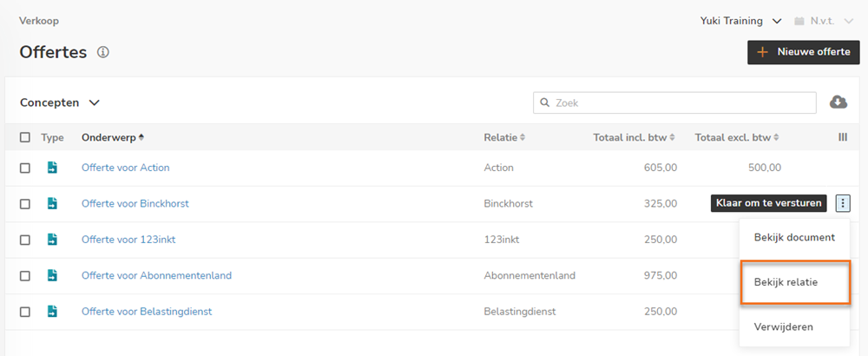Click the cloud download export icon

coord(838,102)
